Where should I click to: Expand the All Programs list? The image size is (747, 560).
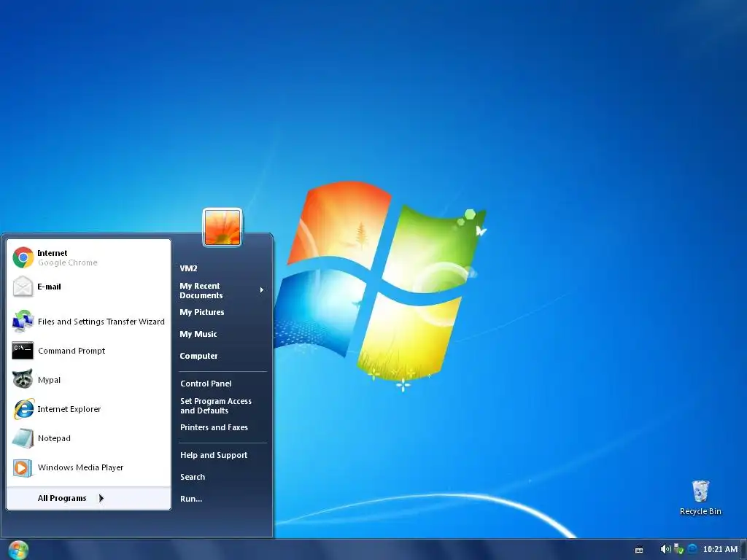(x=88, y=498)
